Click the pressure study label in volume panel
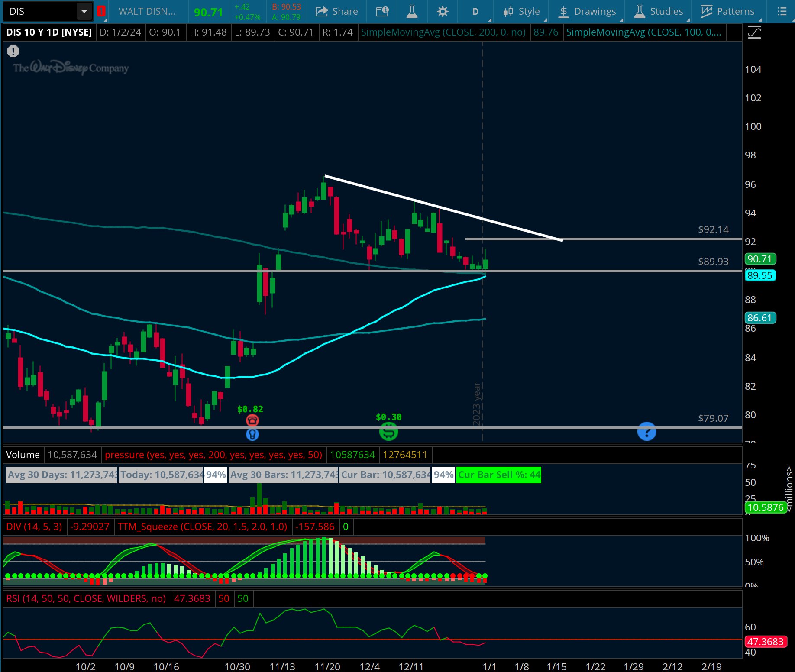Screen dimensions: 795x672 tap(213, 455)
